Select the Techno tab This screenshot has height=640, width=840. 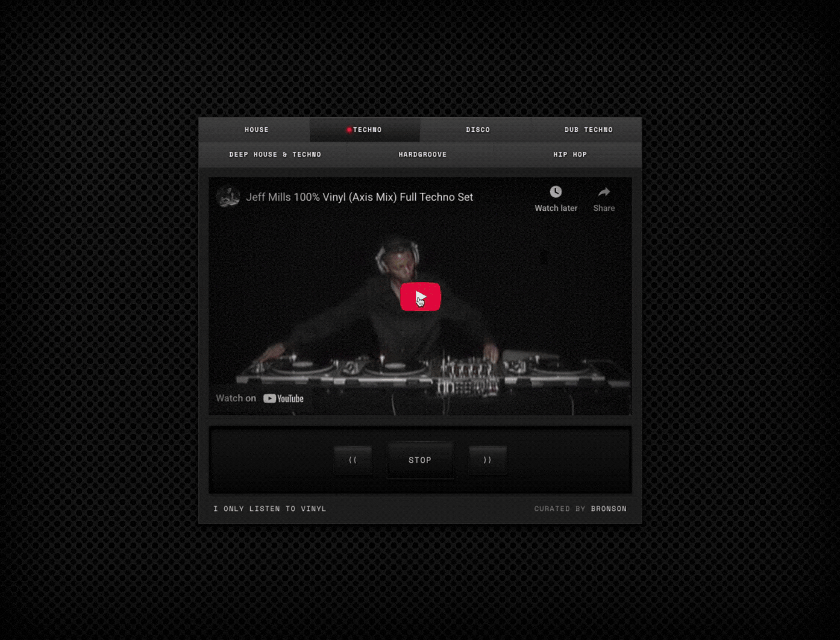click(x=367, y=130)
